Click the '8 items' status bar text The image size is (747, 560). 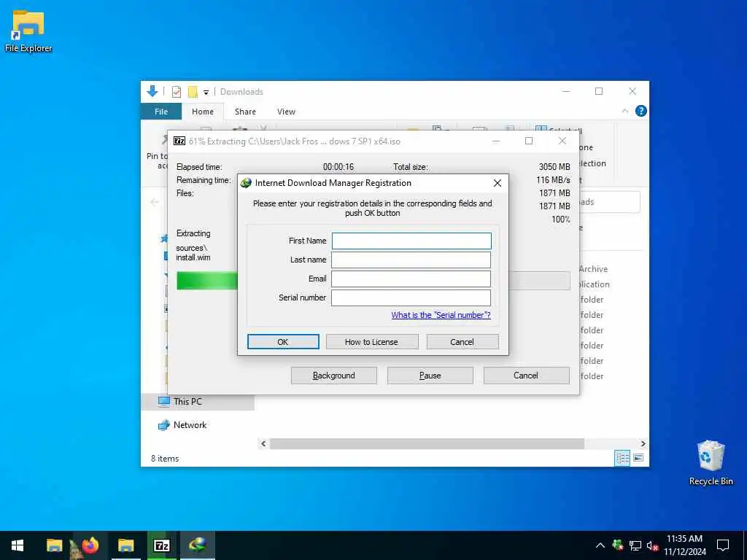pos(165,459)
